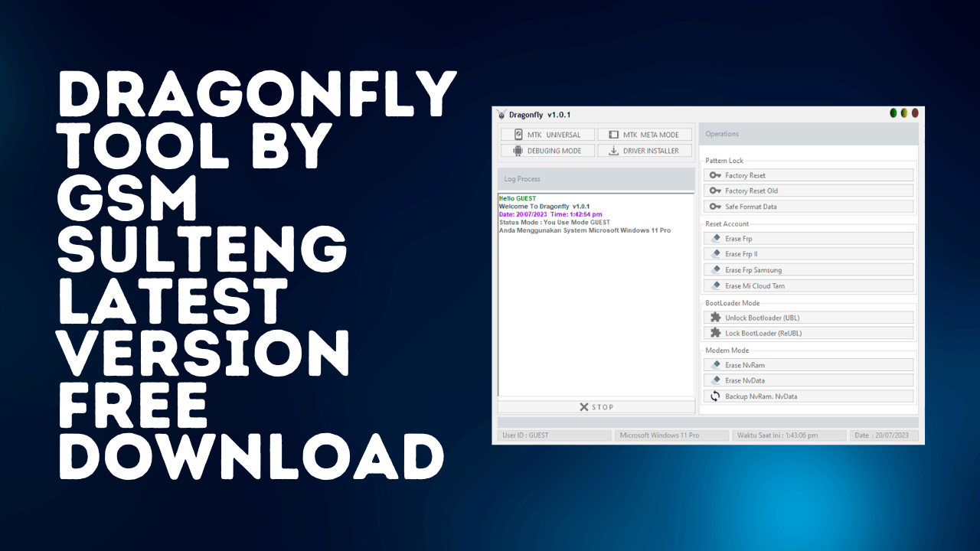Click the 'Hello GUEST' log line
The width and height of the screenshot is (980, 551).
point(518,199)
